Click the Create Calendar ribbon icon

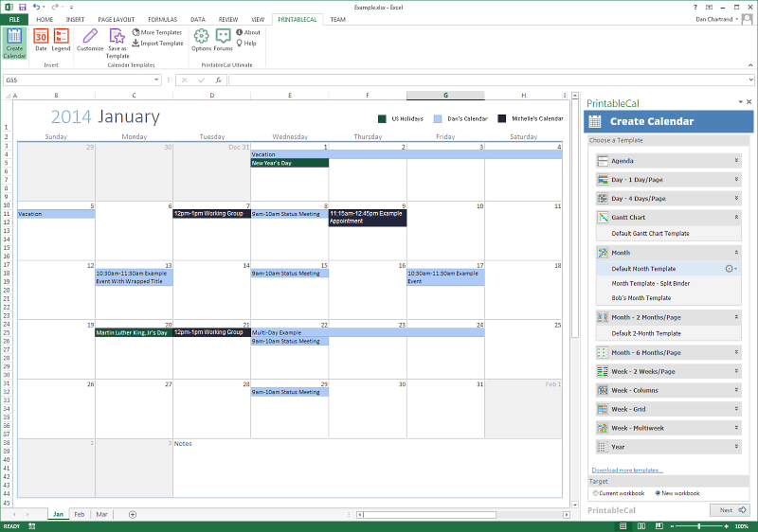tap(14, 43)
